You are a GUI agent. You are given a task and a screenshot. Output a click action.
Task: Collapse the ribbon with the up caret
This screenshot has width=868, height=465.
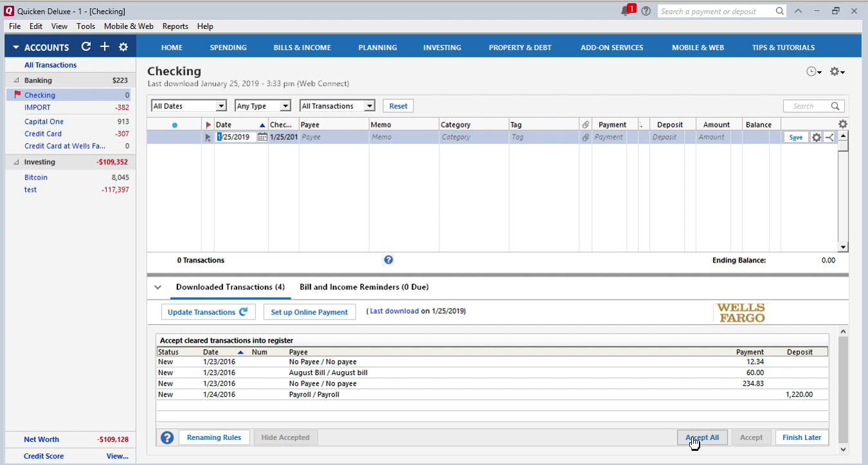(x=798, y=11)
